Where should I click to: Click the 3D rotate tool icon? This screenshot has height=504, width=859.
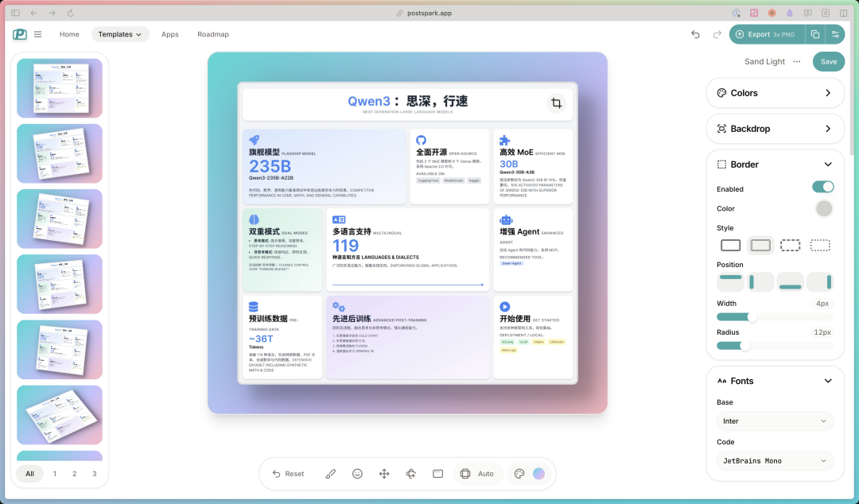click(x=411, y=474)
